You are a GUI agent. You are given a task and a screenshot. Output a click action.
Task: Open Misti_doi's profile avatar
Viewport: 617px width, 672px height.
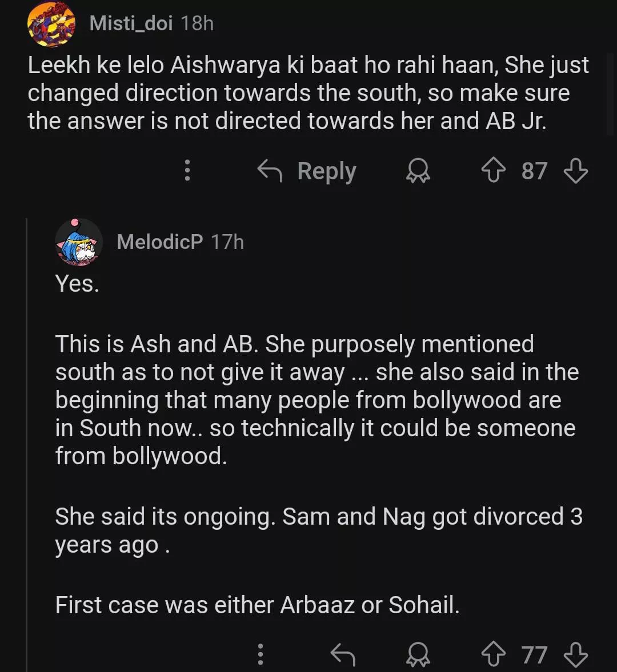51,24
